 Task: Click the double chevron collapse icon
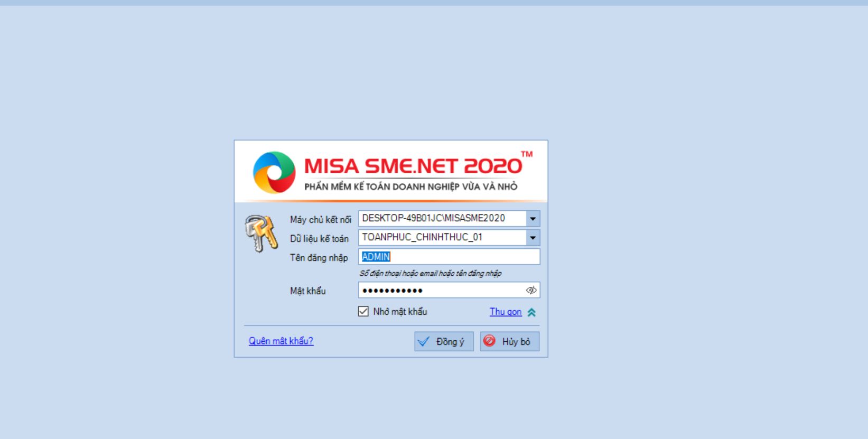(531, 312)
